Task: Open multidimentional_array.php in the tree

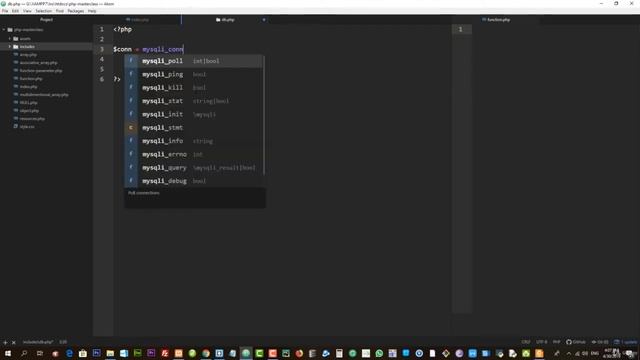Action: click(x=44, y=95)
